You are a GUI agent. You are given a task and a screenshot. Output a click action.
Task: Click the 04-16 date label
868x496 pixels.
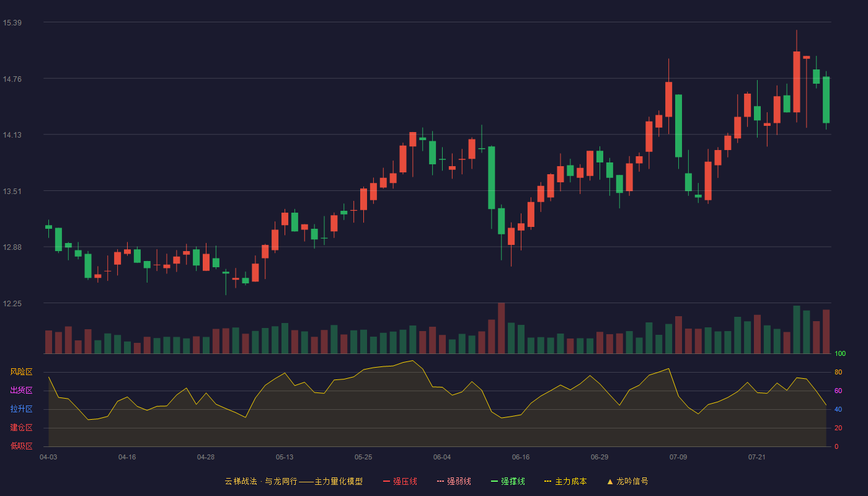coord(127,458)
